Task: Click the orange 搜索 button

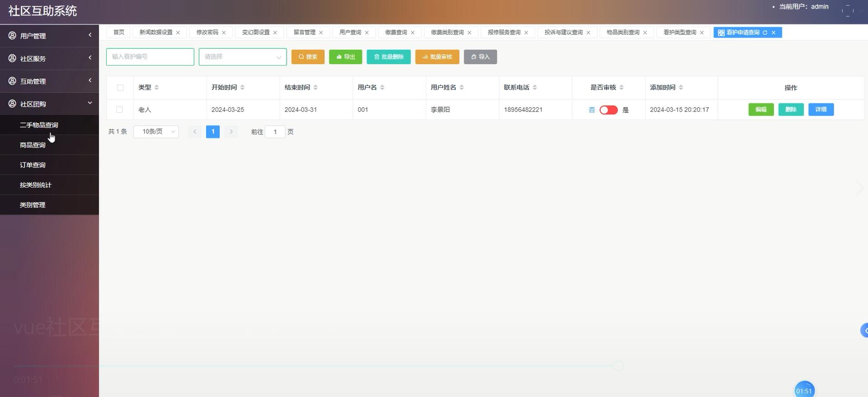Action: coord(308,57)
